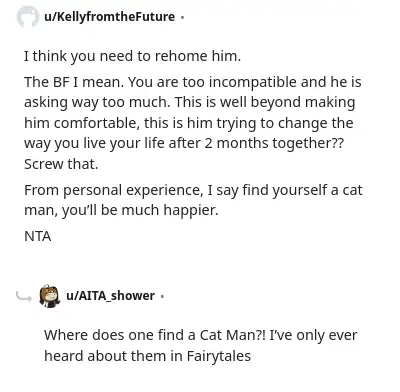Click the dot separator after u/KellyfromtheFuture
The image size is (400, 392).
[182, 17]
